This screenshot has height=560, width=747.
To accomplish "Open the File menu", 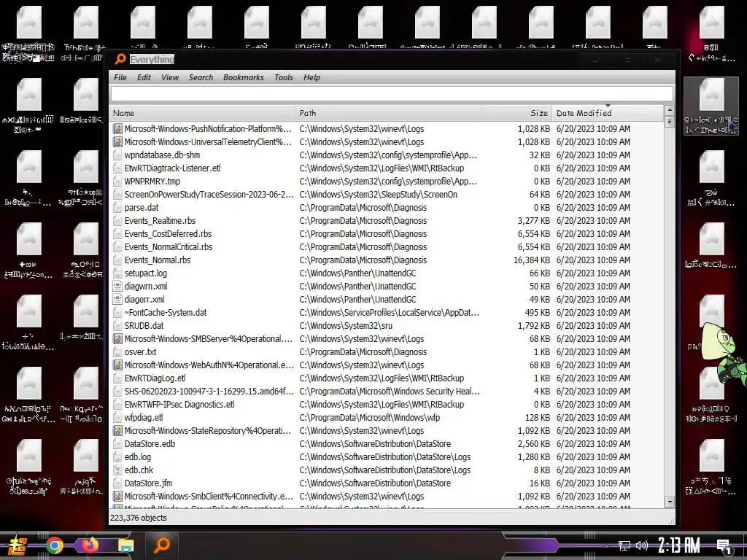I will pos(120,77).
